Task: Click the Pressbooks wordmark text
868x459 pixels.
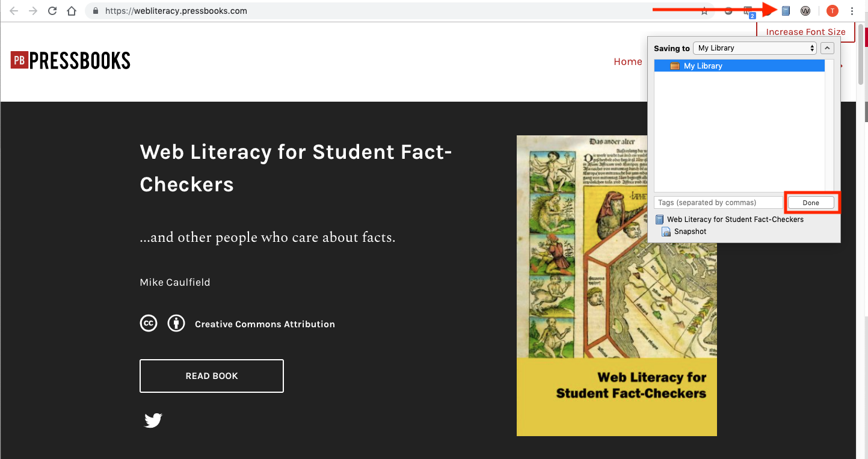Action: click(80, 60)
